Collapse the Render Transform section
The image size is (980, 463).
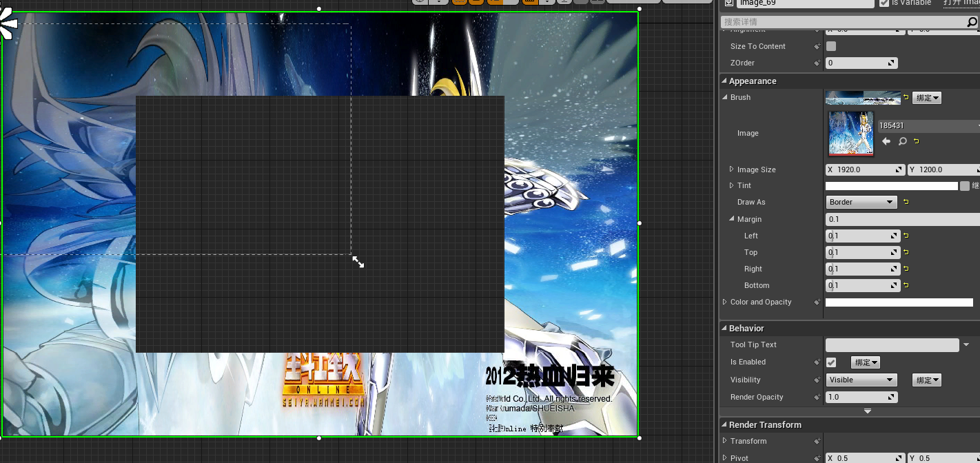point(724,424)
